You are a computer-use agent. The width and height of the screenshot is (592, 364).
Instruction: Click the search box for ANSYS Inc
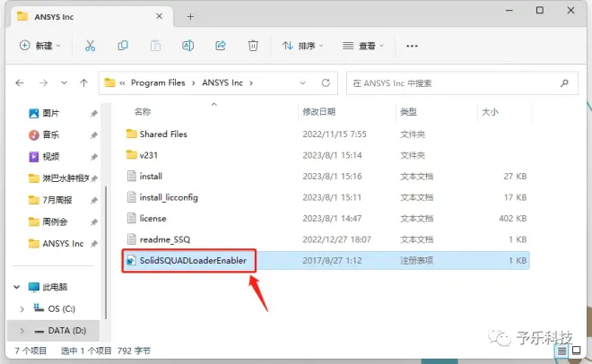point(462,83)
